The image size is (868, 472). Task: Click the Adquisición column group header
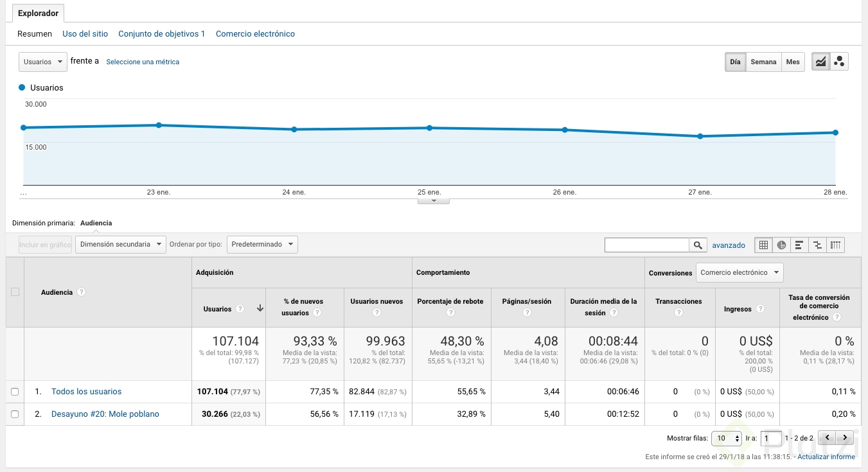215,272
